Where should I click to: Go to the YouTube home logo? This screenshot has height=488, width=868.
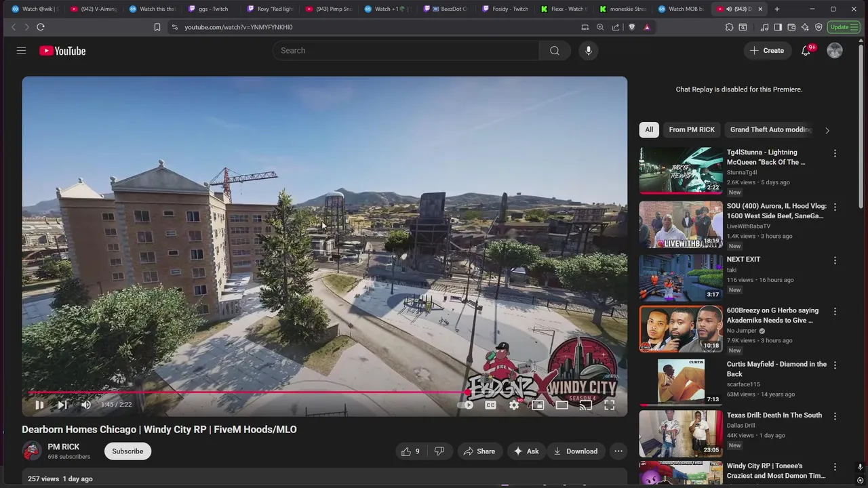click(62, 51)
